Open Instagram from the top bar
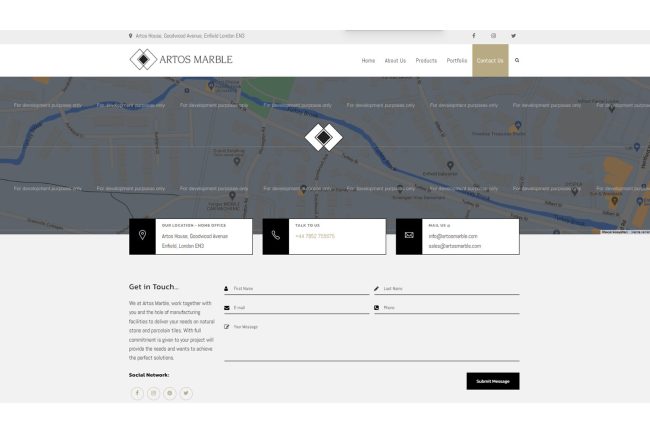 pyautogui.click(x=493, y=36)
